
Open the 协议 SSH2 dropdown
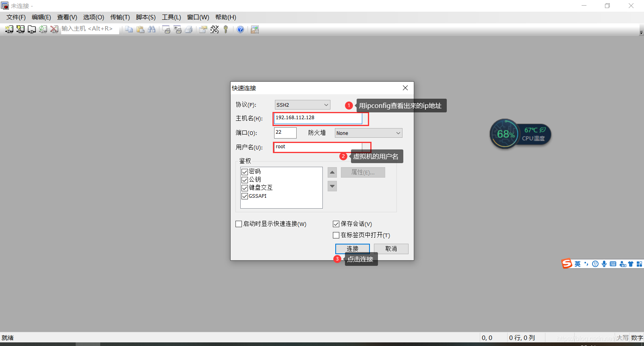(x=303, y=105)
